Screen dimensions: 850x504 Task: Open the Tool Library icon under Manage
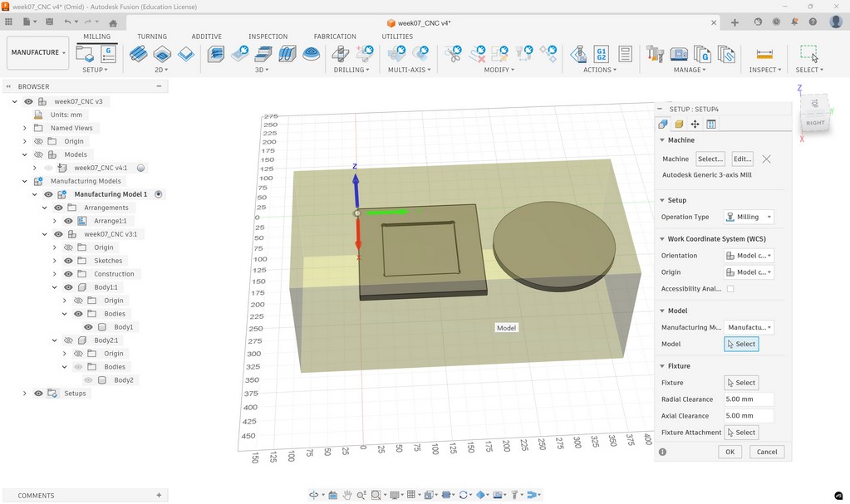[655, 54]
